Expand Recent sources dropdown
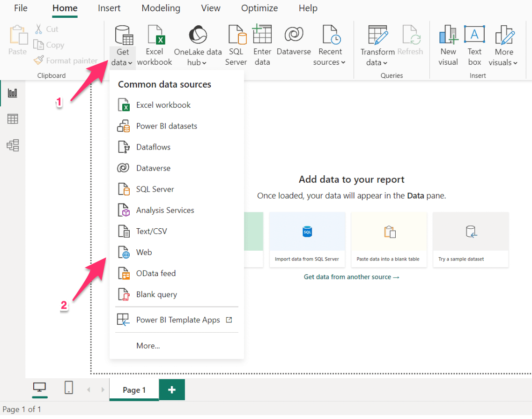This screenshot has width=532, height=419. click(x=329, y=57)
